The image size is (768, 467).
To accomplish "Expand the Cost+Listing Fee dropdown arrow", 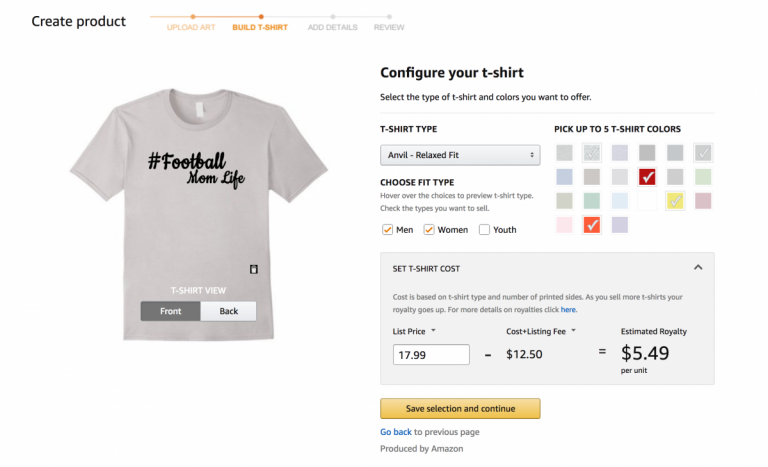I will 575,331.
